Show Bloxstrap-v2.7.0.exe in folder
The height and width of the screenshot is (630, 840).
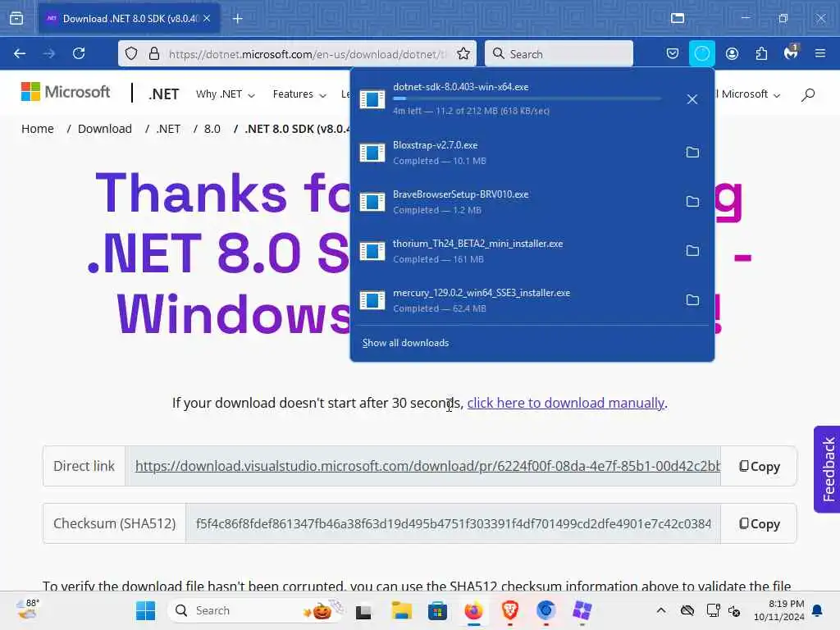pyautogui.click(x=692, y=152)
